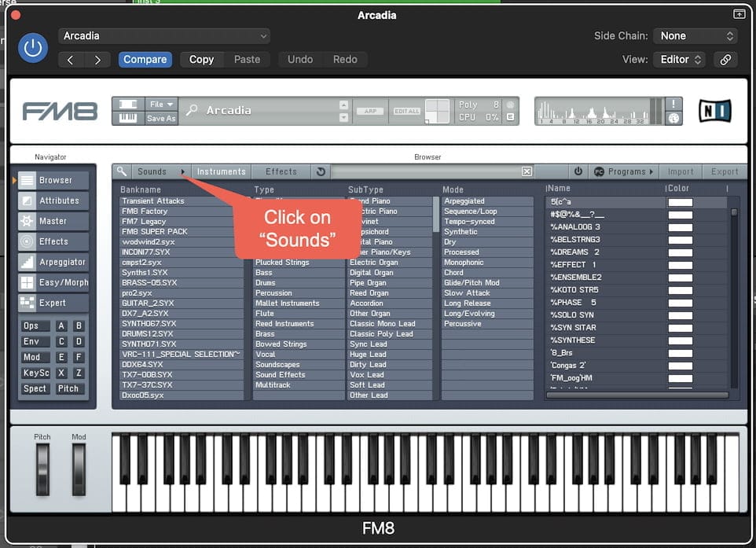Toggle the ARP button on
This screenshot has width=756, height=548.
click(369, 112)
